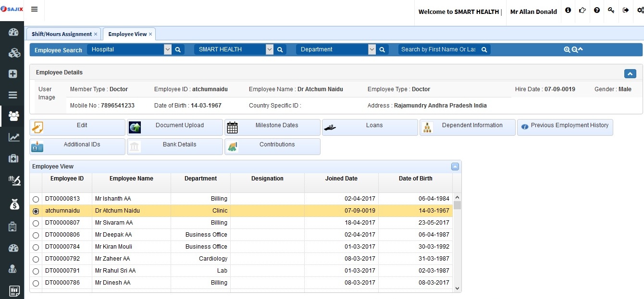
Task: Click the hamburger menu icon in header
Action: tap(34, 10)
